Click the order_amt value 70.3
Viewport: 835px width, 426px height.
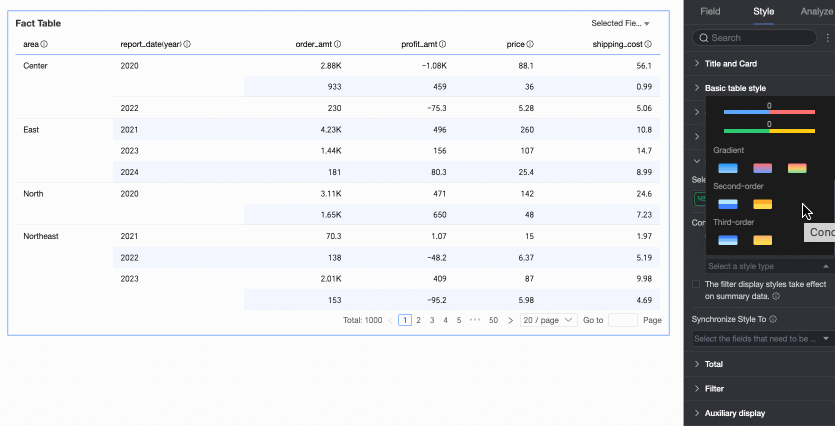[x=333, y=236]
